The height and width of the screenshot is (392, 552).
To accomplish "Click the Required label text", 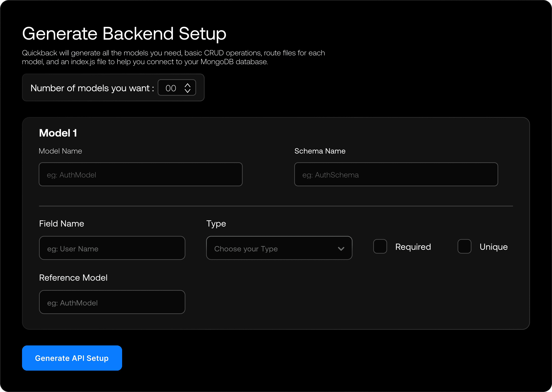I will coord(413,247).
